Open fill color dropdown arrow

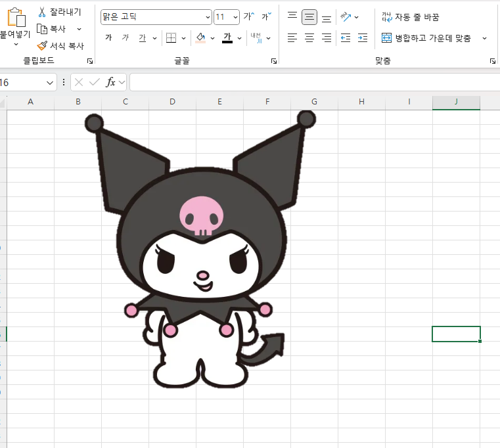[x=212, y=38]
